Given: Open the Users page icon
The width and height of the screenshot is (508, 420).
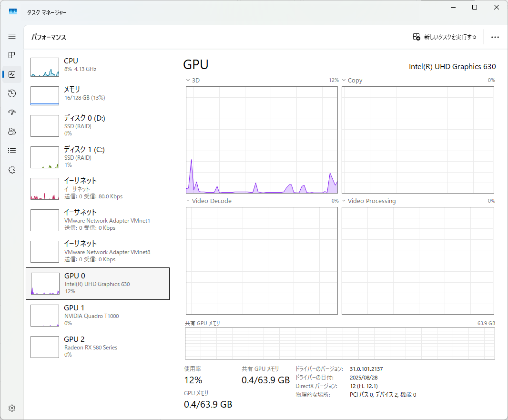Looking at the screenshot, I should [x=12, y=131].
